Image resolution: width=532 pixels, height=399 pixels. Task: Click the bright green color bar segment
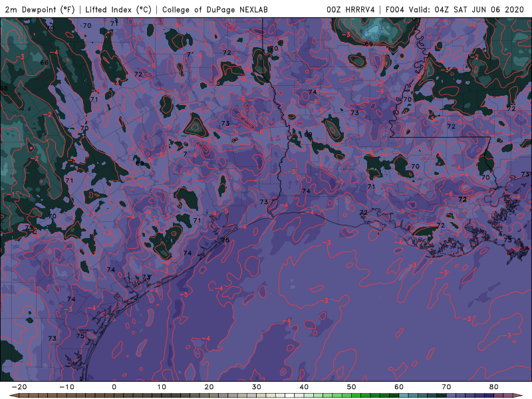(x=356, y=396)
